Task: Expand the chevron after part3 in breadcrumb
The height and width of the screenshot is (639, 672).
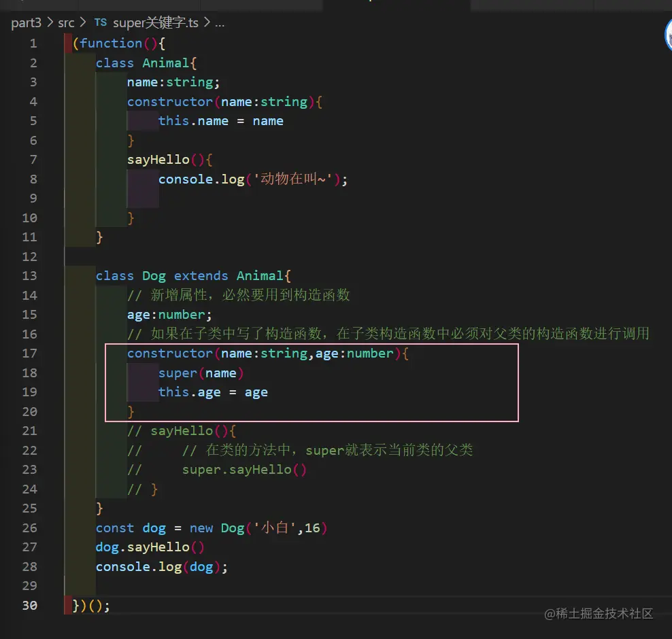Action: 50,22
